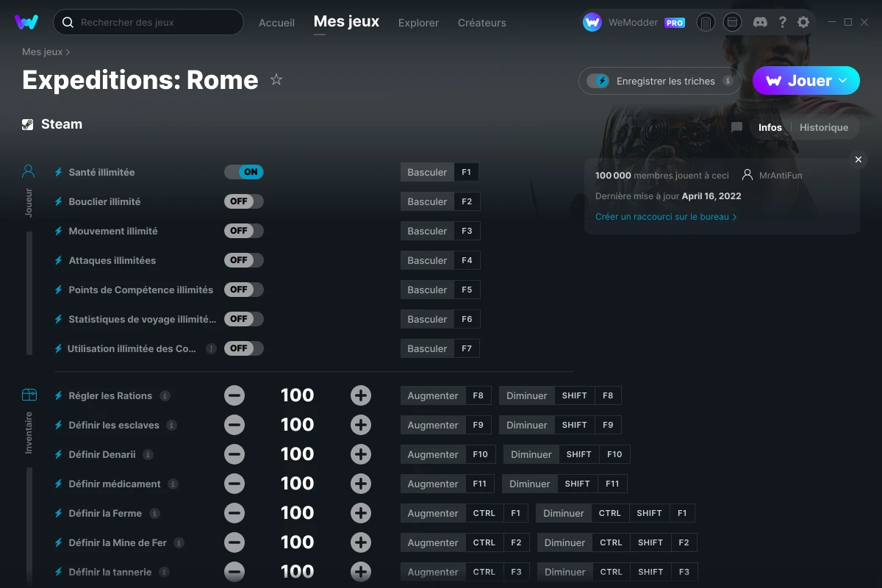Click Basculer F4 hotkey for Attaques illimitées
This screenshot has width=882, height=588.
(x=440, y=260)
